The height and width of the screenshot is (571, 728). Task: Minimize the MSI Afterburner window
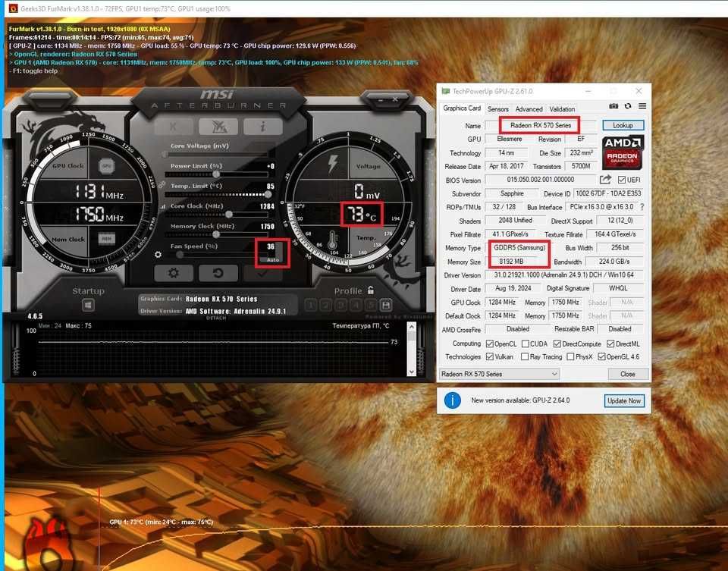coord(380,99)
